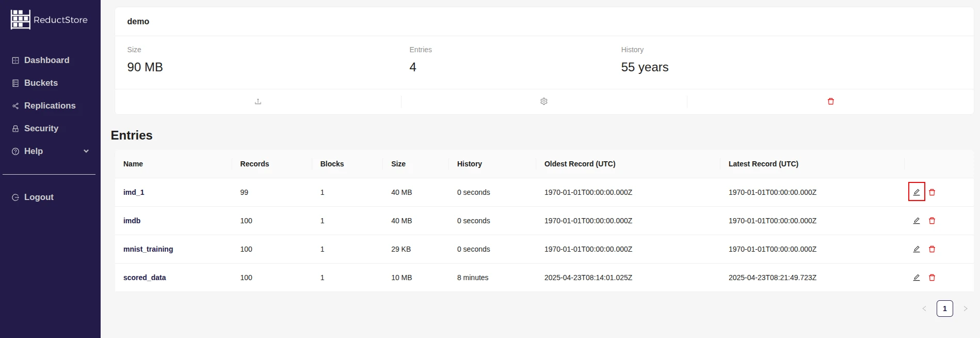Screen dimensions: 980x338
Task: Delete the imdb entry
Action: point(931,221)
